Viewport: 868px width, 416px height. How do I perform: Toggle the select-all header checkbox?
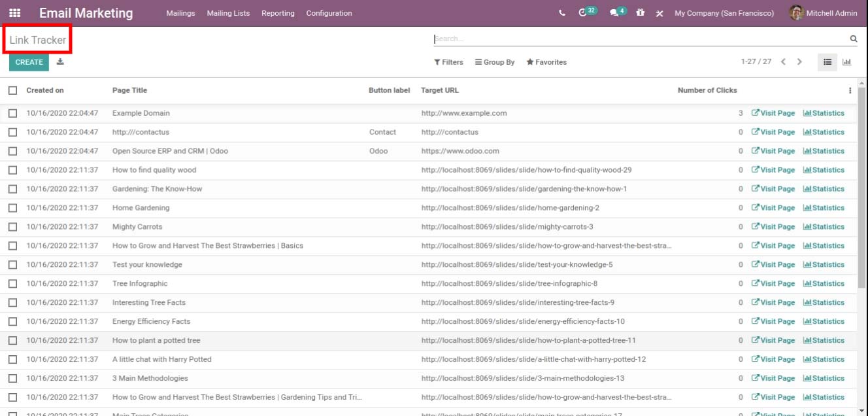tap(12, 91)
